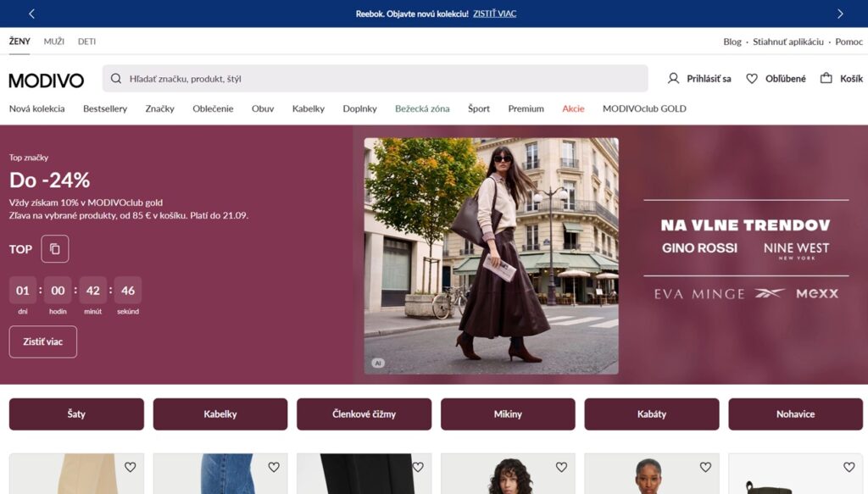Favorite the beige trousers product
The height and width of the screenshot is (494, 868).
point(130,467)
